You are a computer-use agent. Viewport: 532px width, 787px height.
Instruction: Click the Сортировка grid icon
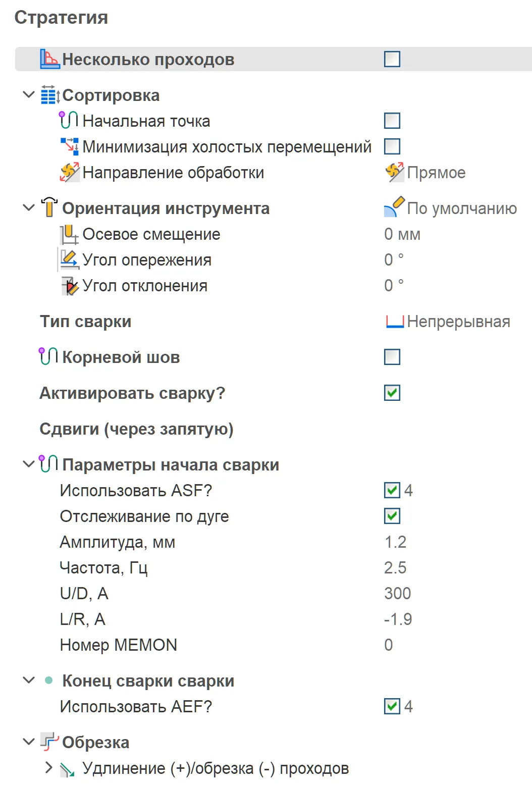(50, 95)
